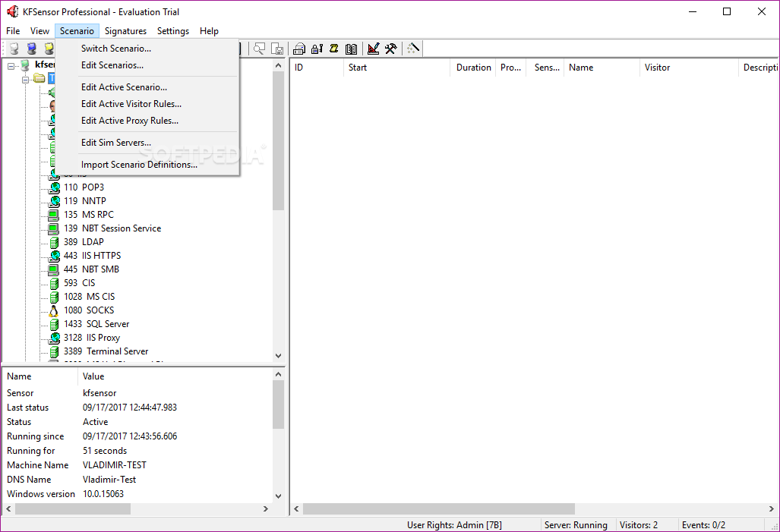Click the sensor tree scroll-up arrow
The width and height of the screenshot is (780, 532).
278,65
